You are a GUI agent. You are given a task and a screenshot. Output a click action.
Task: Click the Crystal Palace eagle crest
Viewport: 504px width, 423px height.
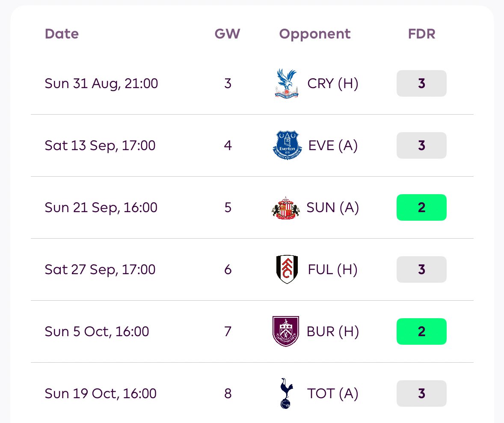pos(287,83)
